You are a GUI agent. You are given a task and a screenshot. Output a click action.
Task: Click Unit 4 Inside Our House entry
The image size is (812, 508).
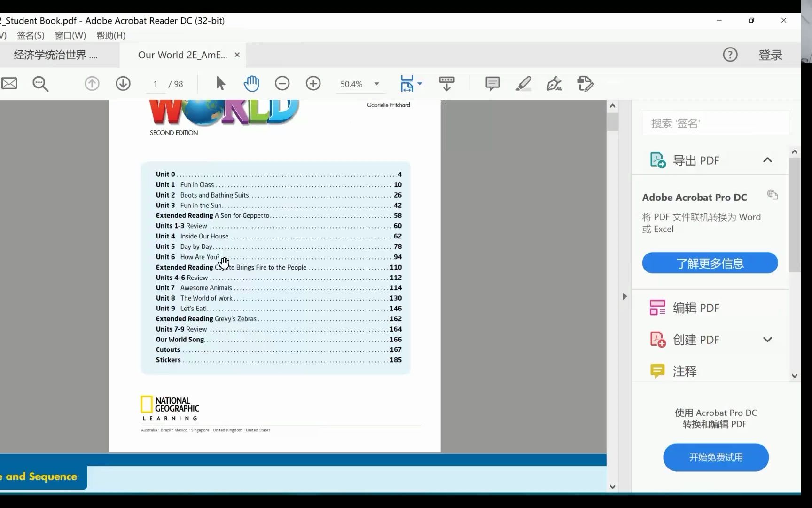[x=279, y=236]
